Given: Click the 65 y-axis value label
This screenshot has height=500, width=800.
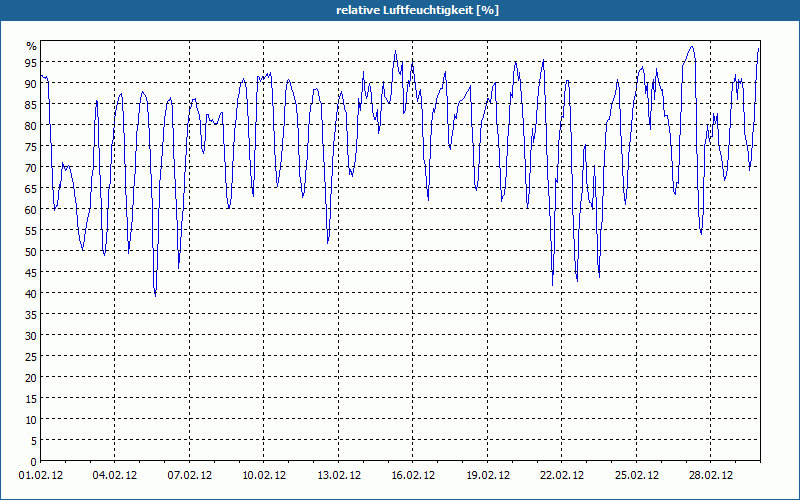Looking at the screenshot, I should [31, 189].
